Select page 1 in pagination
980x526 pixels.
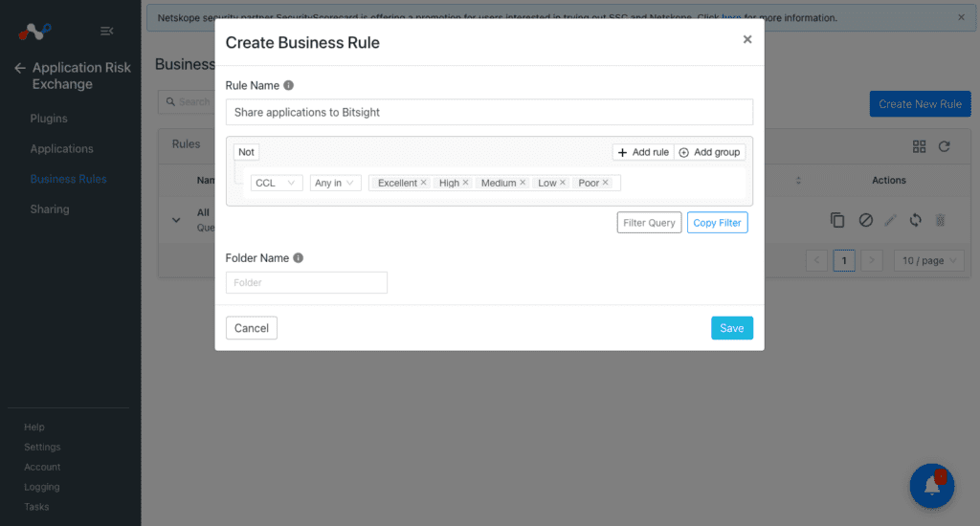(844, 260)
